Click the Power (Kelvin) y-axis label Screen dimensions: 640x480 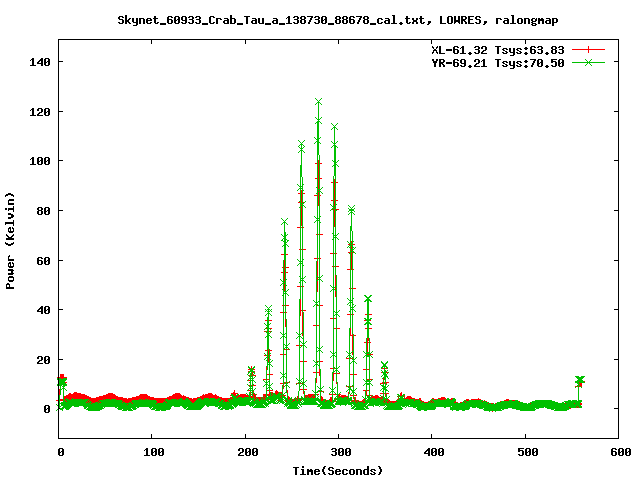(10, 241)
